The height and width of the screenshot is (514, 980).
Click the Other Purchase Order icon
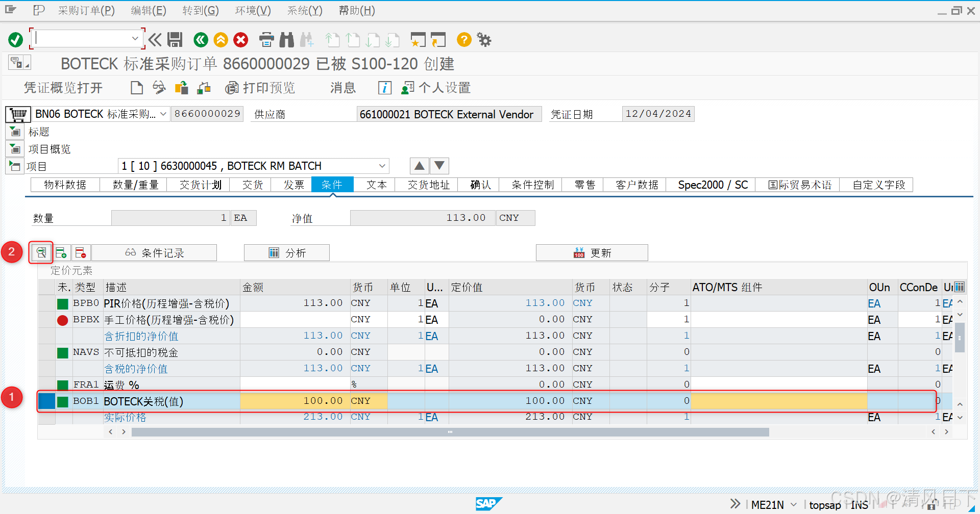tap(182, 88)
